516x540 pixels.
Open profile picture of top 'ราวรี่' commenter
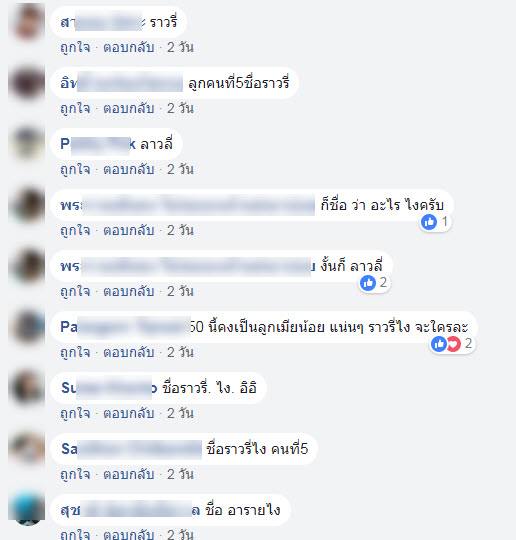click(x=27, y=22)
